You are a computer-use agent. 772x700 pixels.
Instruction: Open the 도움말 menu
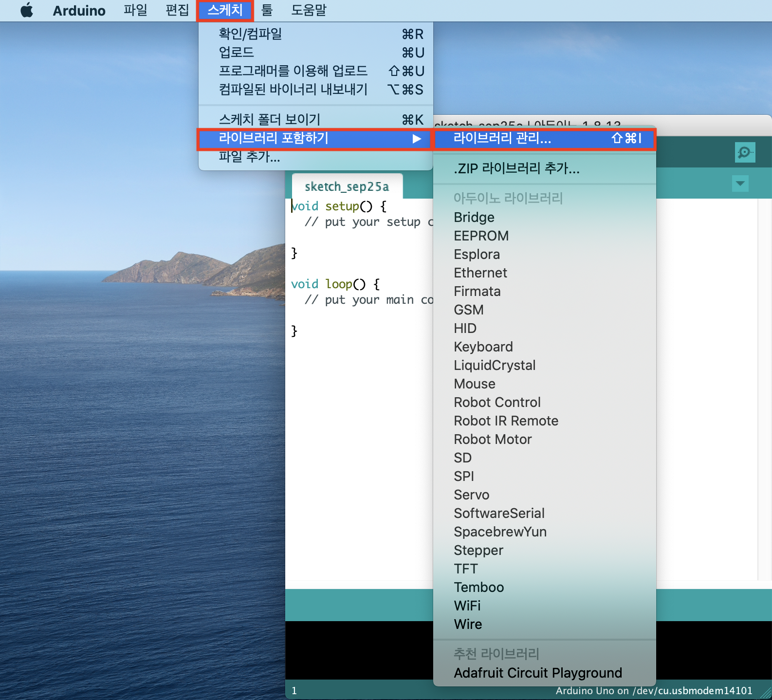[x=309, y=10]
